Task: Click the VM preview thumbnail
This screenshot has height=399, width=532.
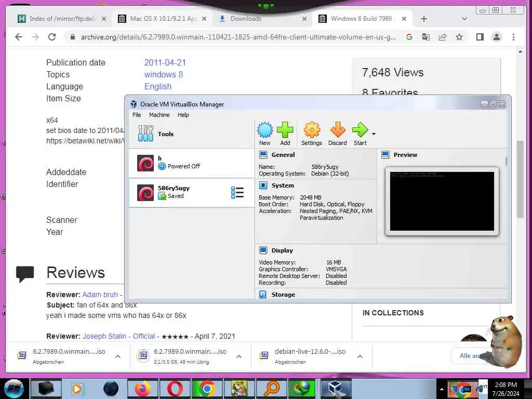Action: point(442,201)
